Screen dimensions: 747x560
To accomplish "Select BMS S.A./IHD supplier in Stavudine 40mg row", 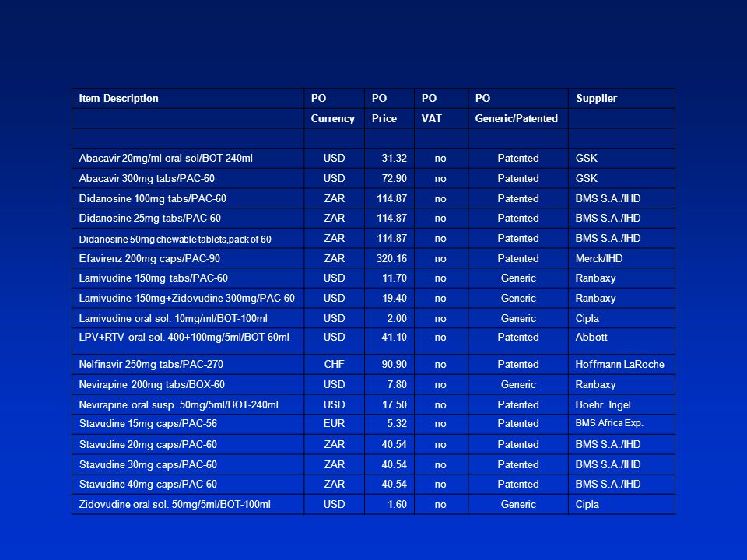I will coord(608,484).
